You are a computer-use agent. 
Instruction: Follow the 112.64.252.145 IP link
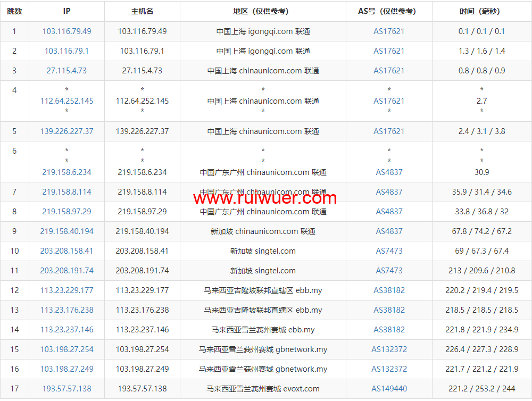pos(66,101)
